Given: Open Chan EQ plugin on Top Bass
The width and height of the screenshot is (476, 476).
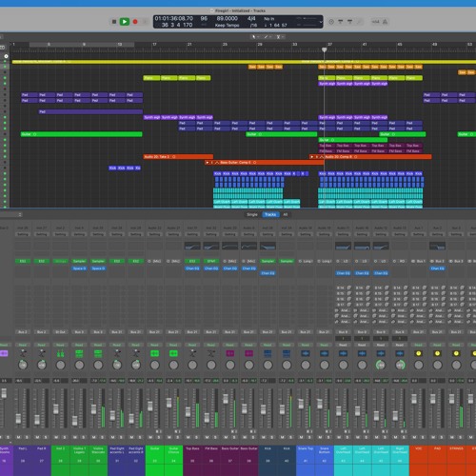Looking at the screenshot, I should [192, 268].
